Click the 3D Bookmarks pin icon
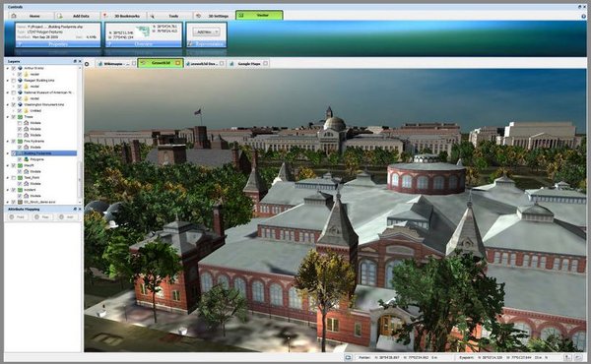Screen dimensions: 591x364 coord(105,16)
